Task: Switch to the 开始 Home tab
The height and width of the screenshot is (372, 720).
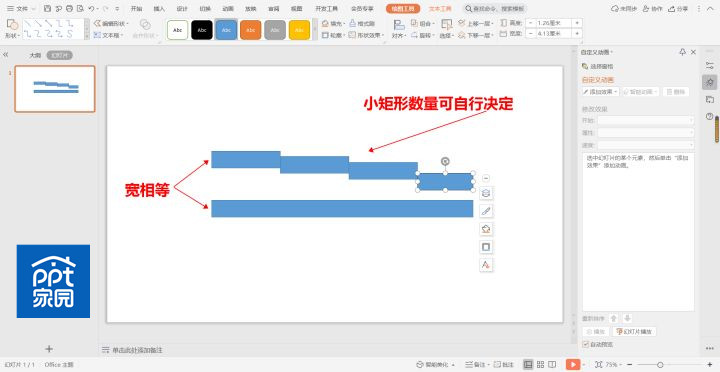Action: click(136, 8)
